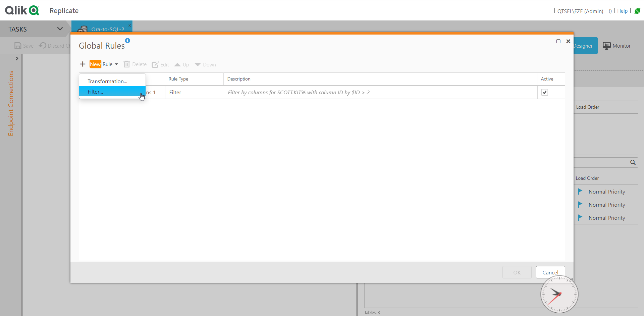The height and width of the screenshot is (316, 644).
Task: Click the Discard Changes icon
Action: pyautogui.click(x=43, y=45)
